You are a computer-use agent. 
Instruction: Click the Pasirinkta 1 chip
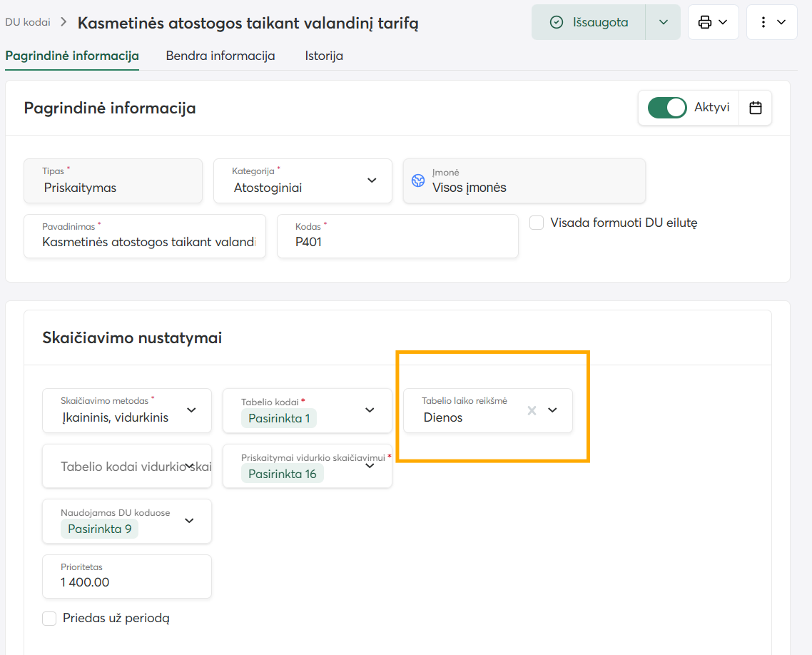coord(279,418)
